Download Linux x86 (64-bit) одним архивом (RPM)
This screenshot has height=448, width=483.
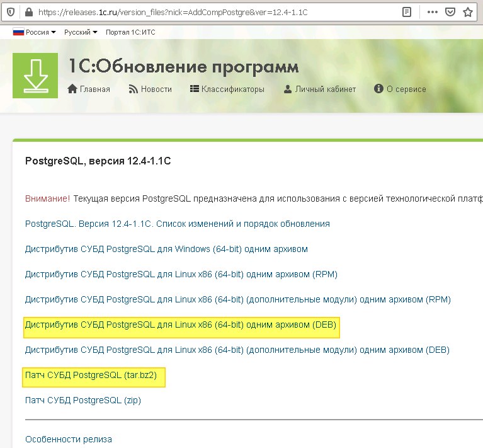(x=181, y=274)
